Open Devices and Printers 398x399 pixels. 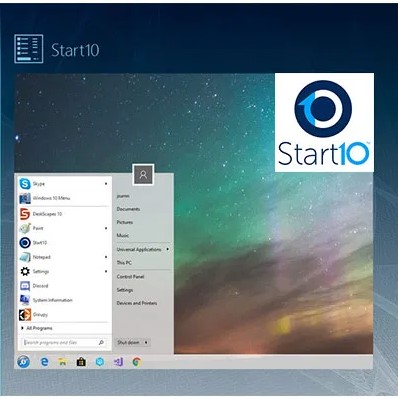pyautogui.click(x=137, y=303)
